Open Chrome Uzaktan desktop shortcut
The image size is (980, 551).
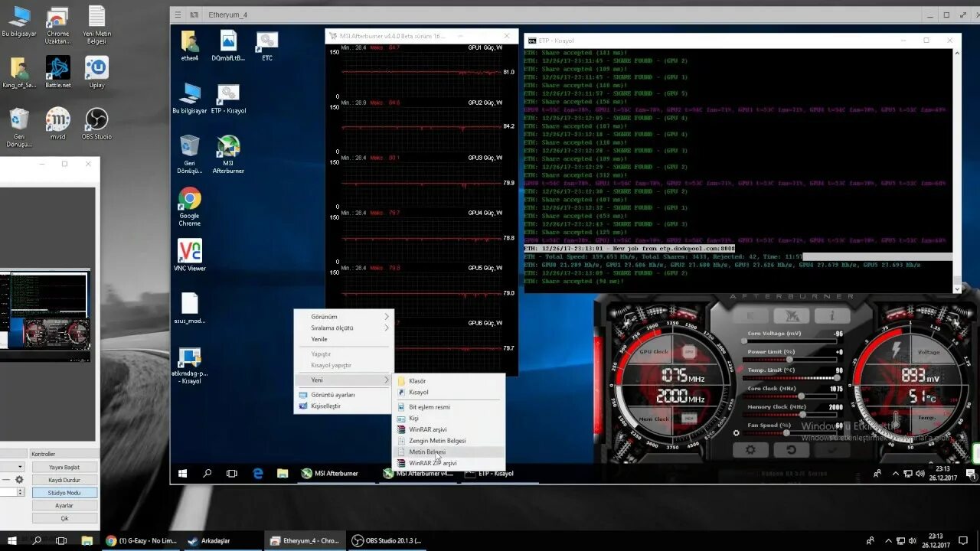click(x=57, y=25)
